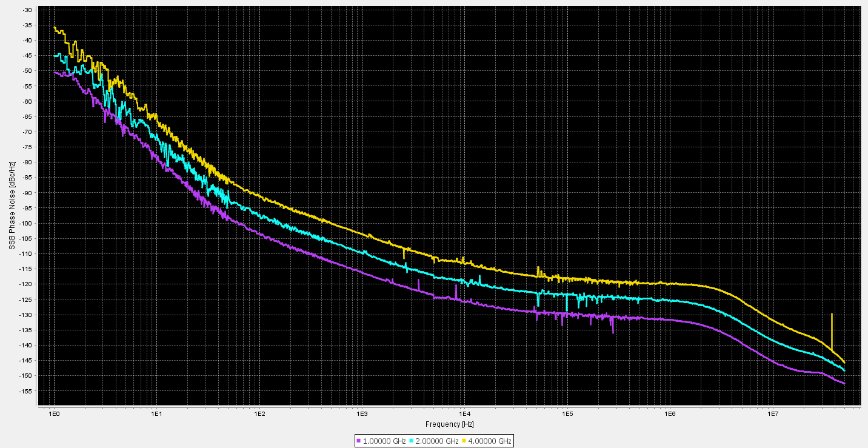Click the 1E1 x-axis tick label

[156, 414]
